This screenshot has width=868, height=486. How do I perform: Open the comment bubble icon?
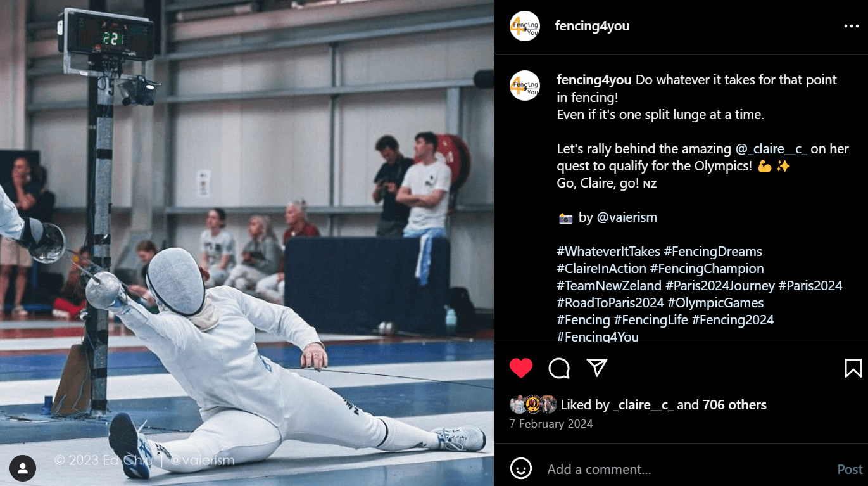point(559,368)
